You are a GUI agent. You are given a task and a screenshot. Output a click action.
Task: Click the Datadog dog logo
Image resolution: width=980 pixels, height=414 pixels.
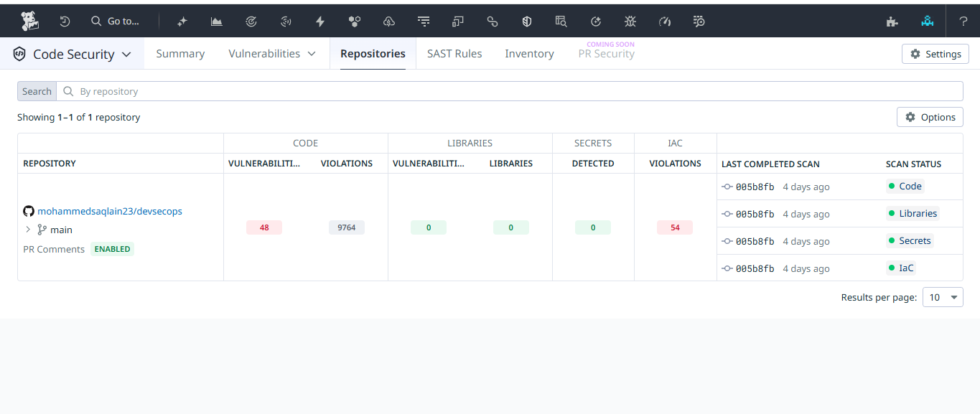click(29, 22)
